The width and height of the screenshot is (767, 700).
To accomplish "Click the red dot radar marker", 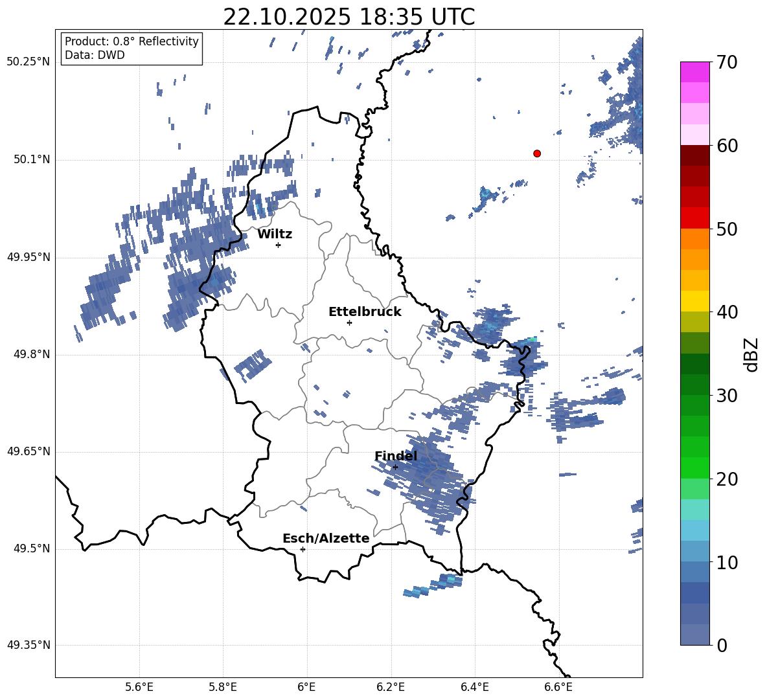I will [537, 153].
